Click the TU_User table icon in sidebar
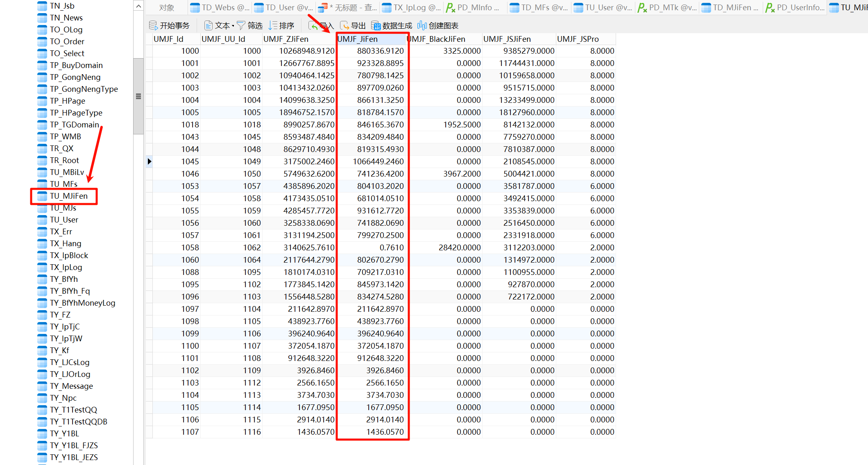The image size is (868, 465). (42, 220)
